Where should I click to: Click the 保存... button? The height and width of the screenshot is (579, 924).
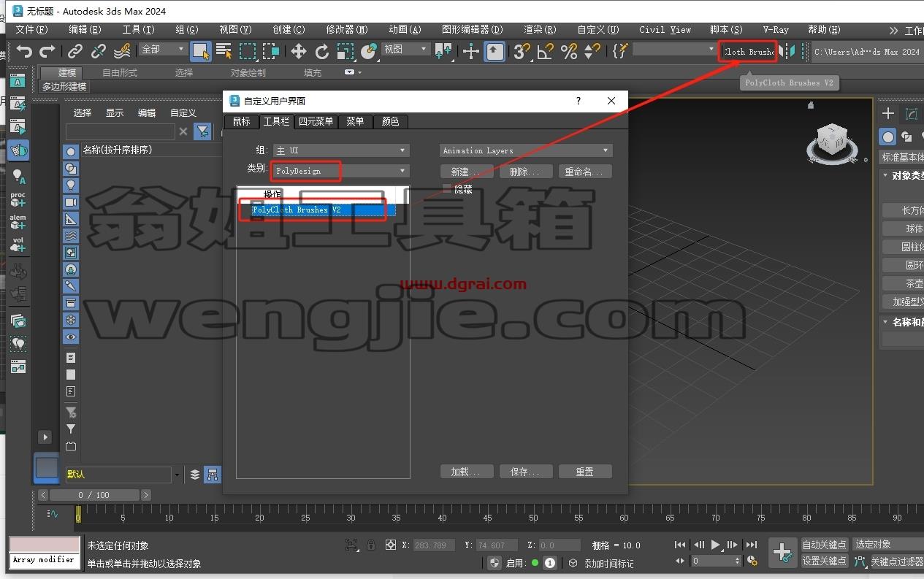pyautogui.click(x=526, y=472)
